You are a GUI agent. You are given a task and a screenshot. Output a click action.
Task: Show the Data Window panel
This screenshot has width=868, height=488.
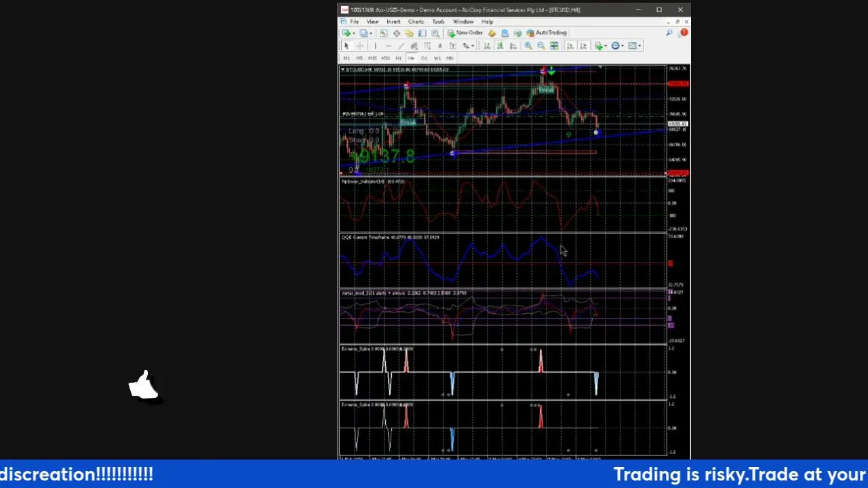pyautogui.click(x=397, y=33)
